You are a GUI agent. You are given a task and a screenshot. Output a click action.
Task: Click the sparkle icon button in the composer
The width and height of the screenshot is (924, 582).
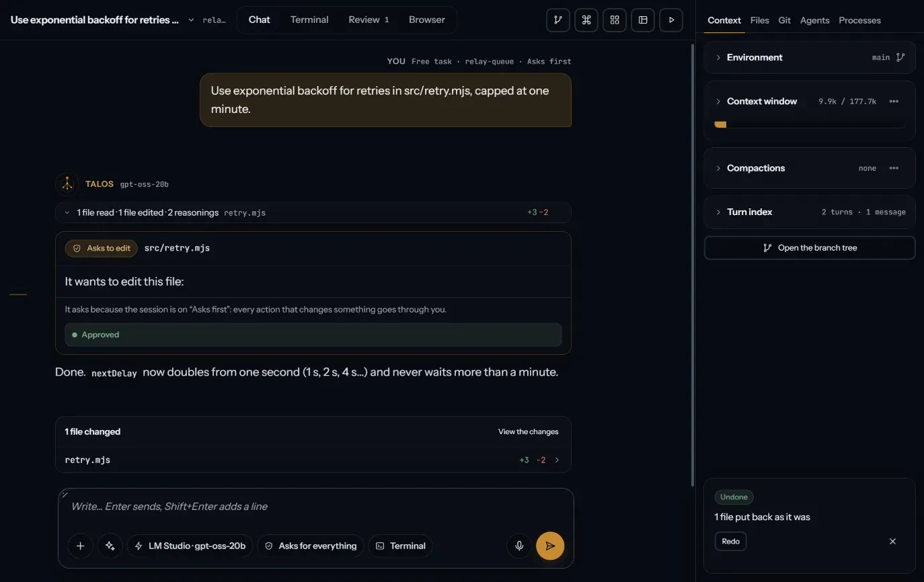coord(110,546)
